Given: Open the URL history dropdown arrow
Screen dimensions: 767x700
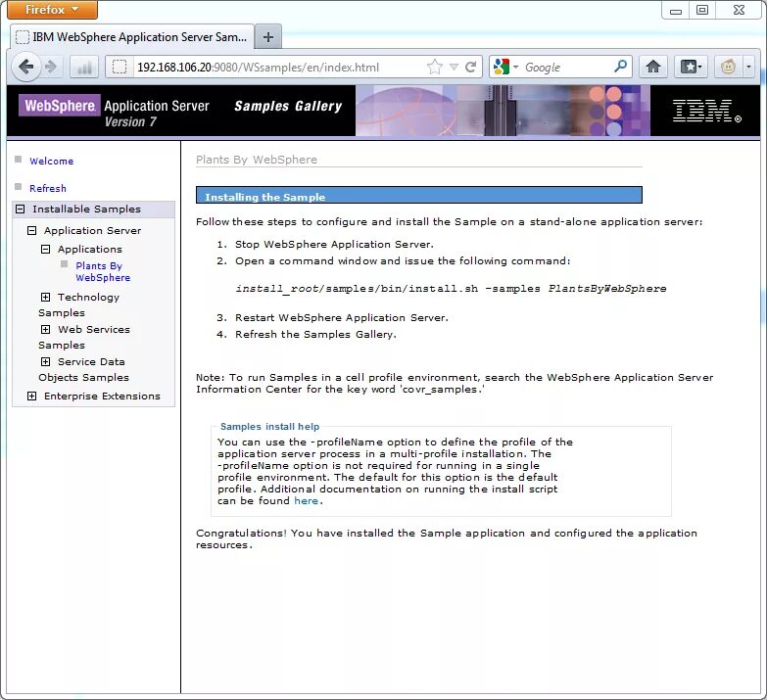Looking at the screenshot, I should click(x=454, y=67).
